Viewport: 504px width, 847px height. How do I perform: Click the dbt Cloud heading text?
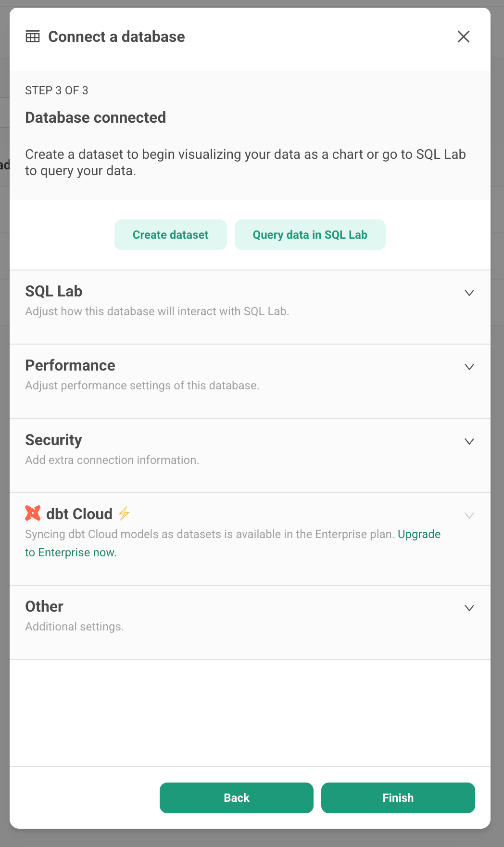coord(79,514)
